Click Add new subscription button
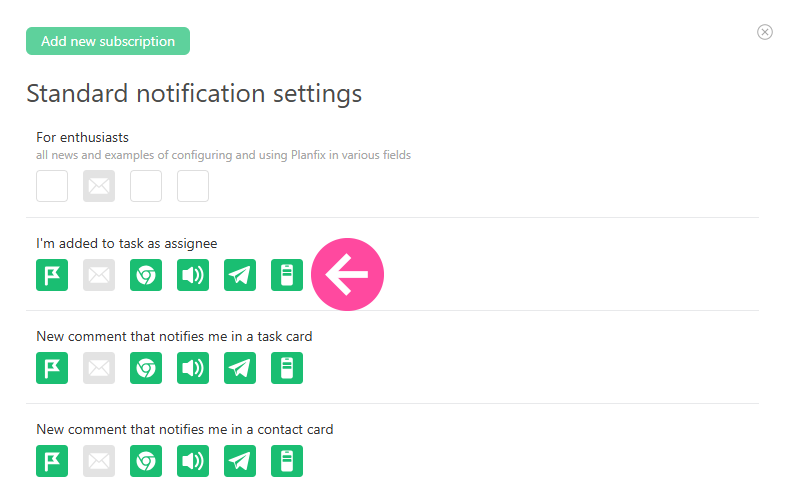Screen dimensions: 788x504 coord(108,41)
